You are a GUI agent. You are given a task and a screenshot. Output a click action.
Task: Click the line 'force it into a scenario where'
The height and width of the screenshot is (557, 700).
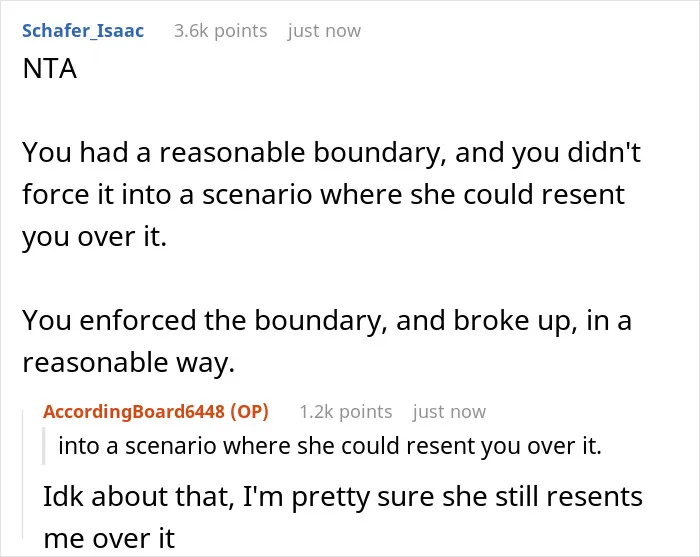(x=324, y=195)
